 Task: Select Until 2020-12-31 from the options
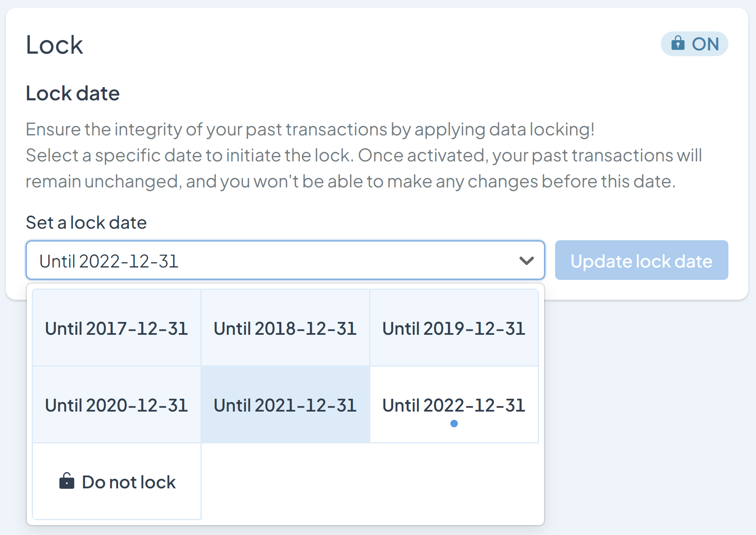tap(116, 405)
